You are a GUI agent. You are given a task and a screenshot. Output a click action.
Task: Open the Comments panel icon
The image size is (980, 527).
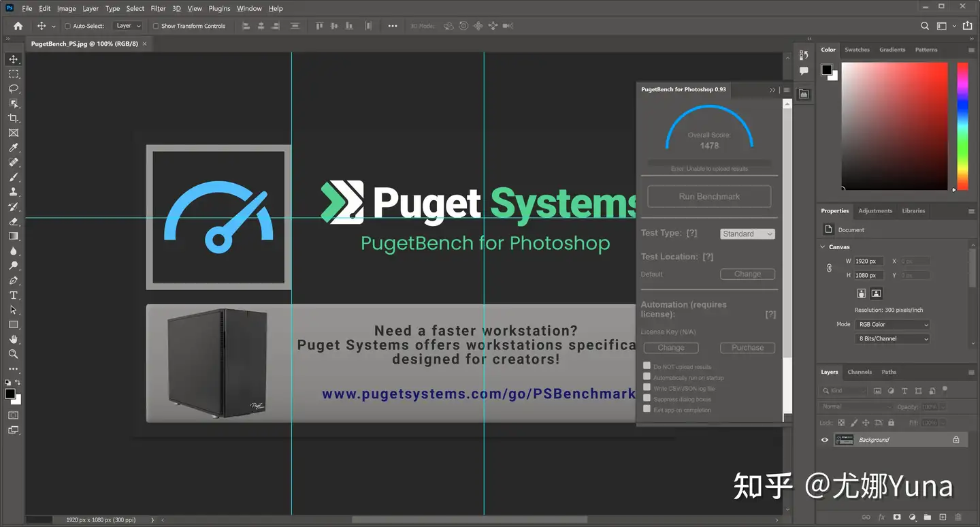(x=804, y=71)
